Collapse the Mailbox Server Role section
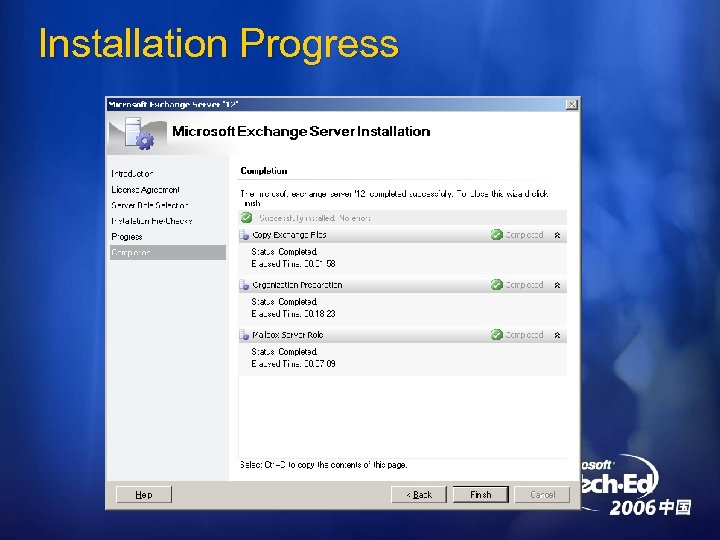Screen dimensions: 720x540 click(557, 335)
